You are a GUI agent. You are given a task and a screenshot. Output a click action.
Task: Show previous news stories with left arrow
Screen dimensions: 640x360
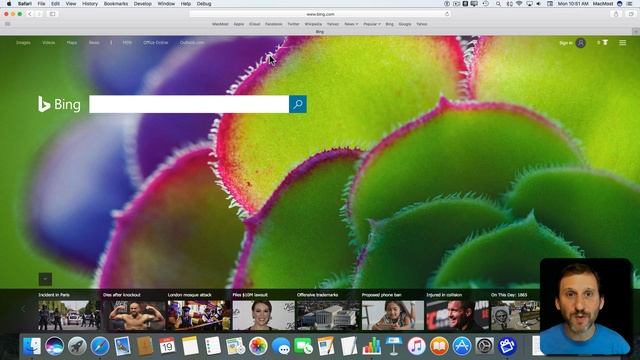[23, 309]
